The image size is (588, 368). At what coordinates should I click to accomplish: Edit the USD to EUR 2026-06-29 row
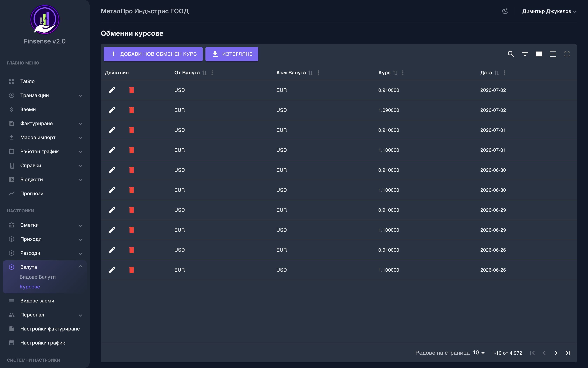point(112,210)
